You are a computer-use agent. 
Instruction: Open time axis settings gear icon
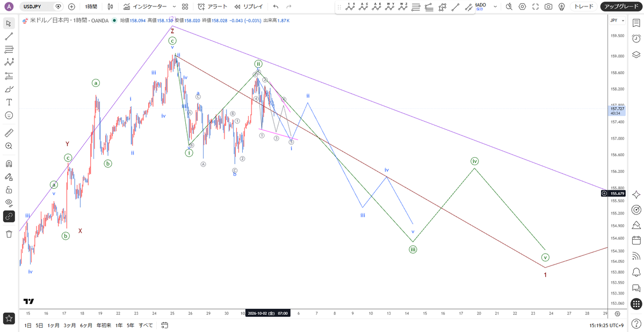click(x=617, y=314)
